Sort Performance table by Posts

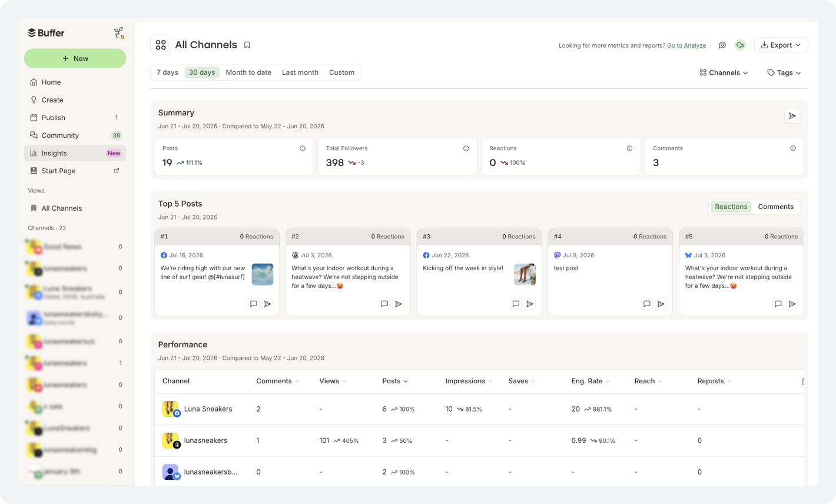click(x=395, y=381)
